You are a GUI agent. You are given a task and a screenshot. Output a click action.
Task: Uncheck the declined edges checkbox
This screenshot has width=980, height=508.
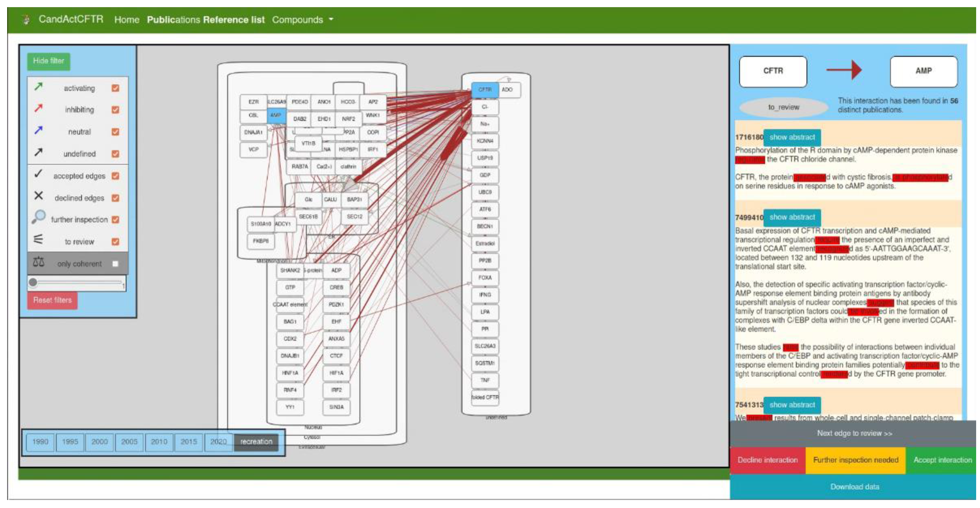(x=115, y=198)
